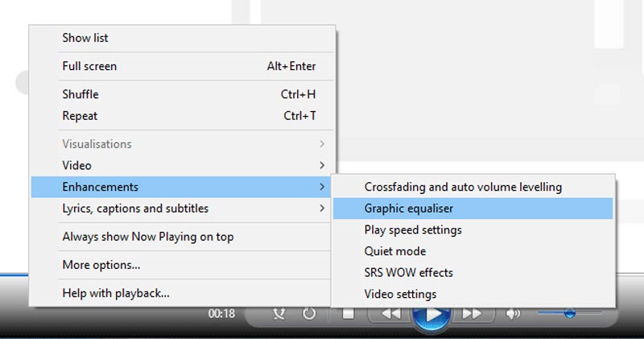The width and height of the screenshot is (644, 339).
Task: Click the previous track rewind button
Action: [390, 314]
